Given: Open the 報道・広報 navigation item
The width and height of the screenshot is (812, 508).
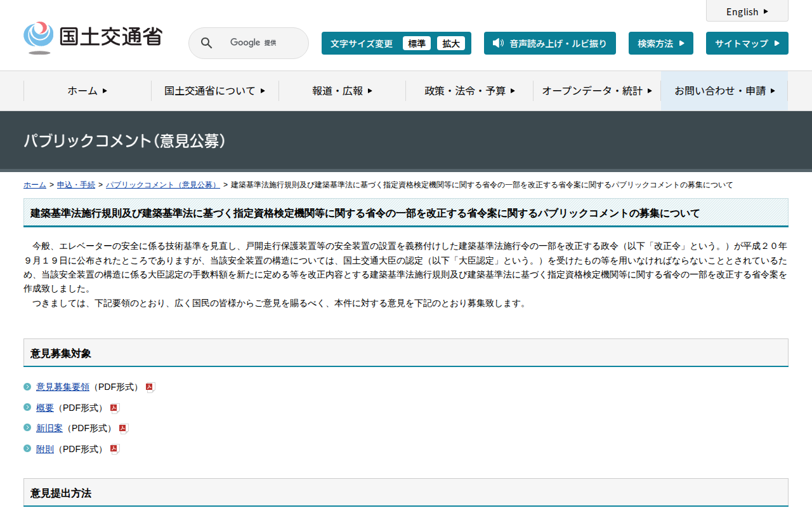Looking at the screenshot, I should 342,91.
